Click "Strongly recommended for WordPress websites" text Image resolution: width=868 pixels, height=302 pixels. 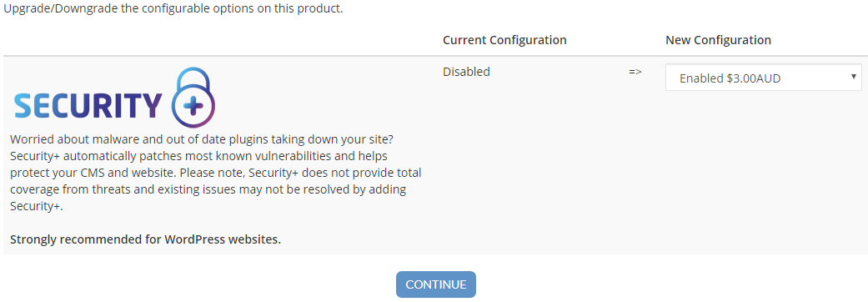point(146,240)
